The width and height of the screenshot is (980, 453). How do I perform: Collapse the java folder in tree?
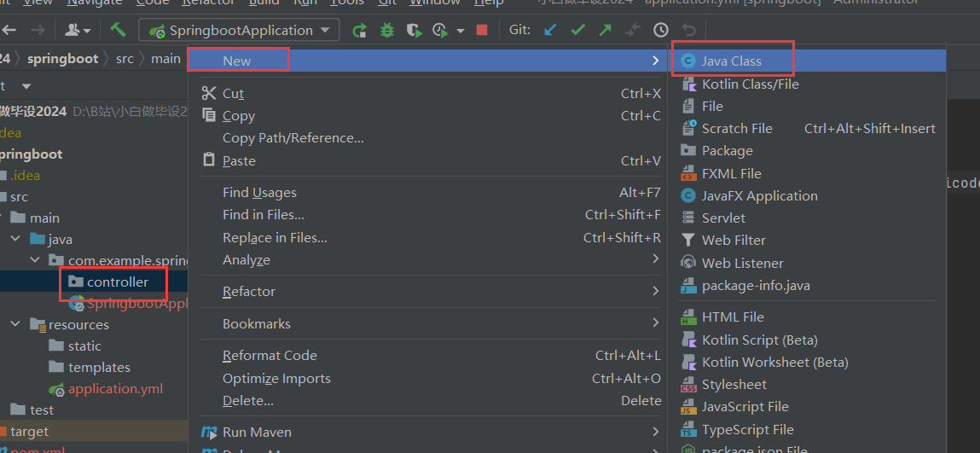coord(15,240)
